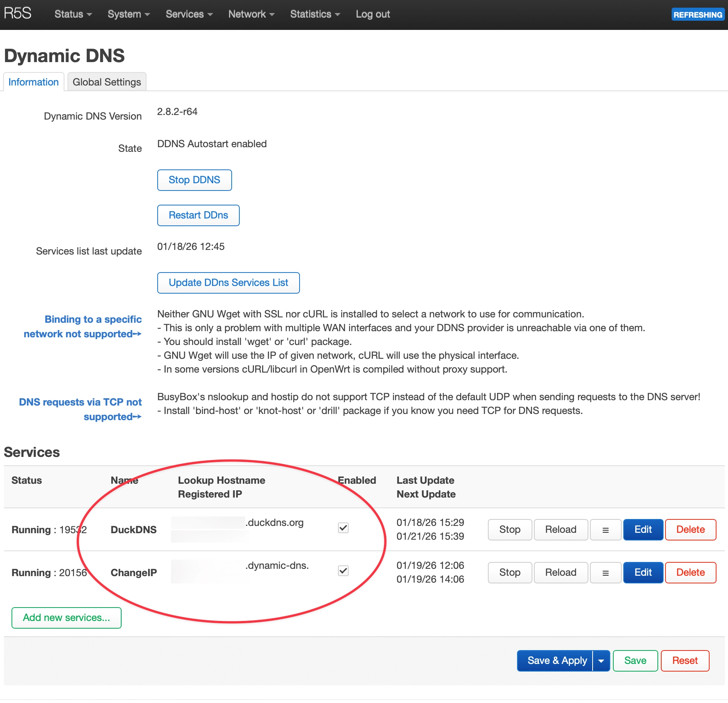Reload the DuckDNS service
728x703 pixels.
pos(561,530)
